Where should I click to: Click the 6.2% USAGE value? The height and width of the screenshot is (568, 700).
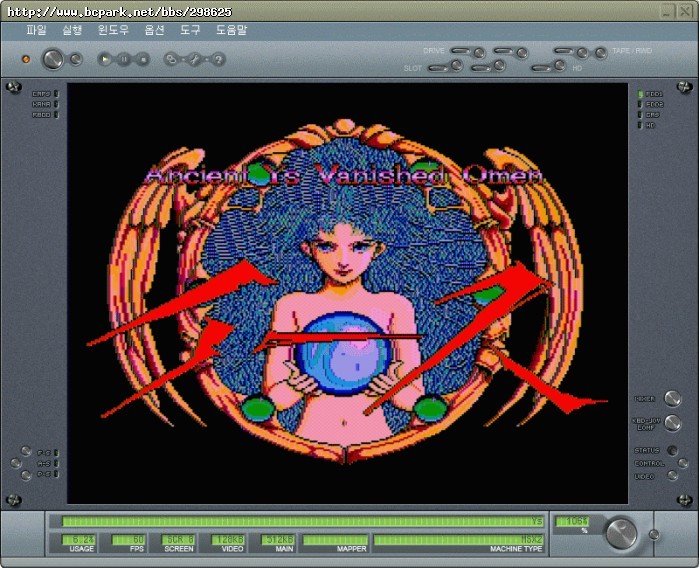[x=79, y=540]
